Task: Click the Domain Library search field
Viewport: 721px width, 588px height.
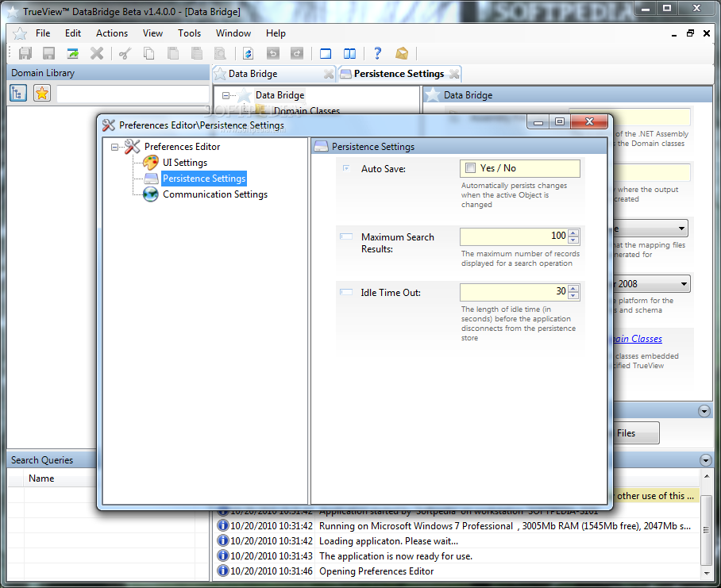Action: [x=133, y=94]
